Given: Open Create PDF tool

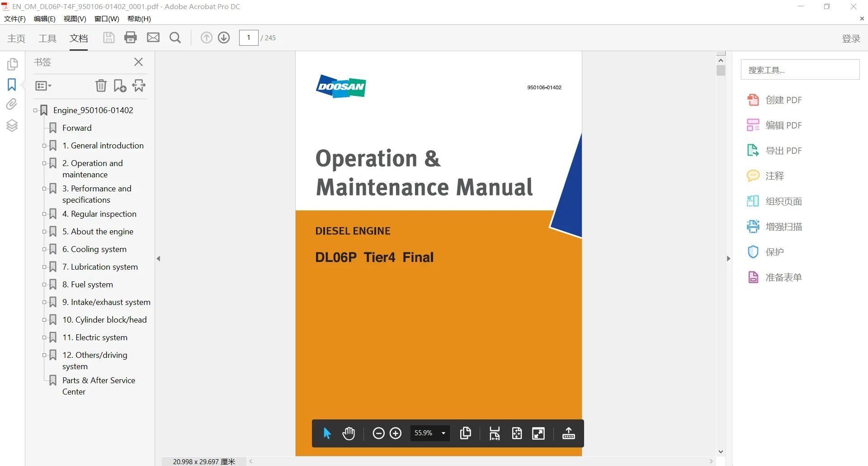Looking at the screenshot, I should tap(774, 100).
